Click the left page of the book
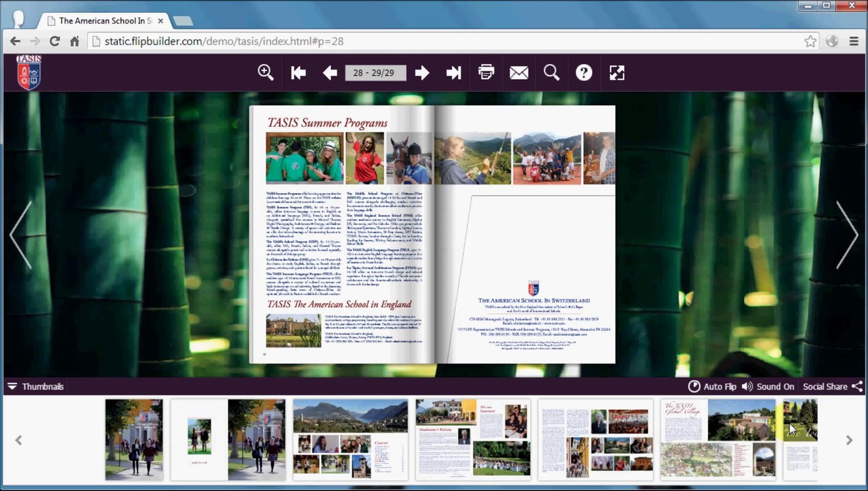Image resolution: width=868 pixels, height=491 pixels. click(342, 235)
